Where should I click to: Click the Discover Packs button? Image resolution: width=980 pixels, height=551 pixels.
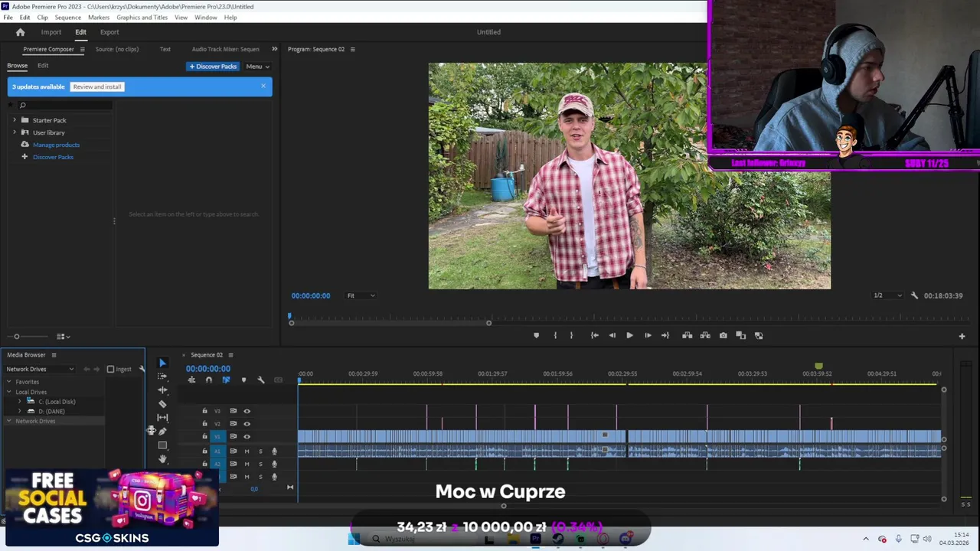213,67
